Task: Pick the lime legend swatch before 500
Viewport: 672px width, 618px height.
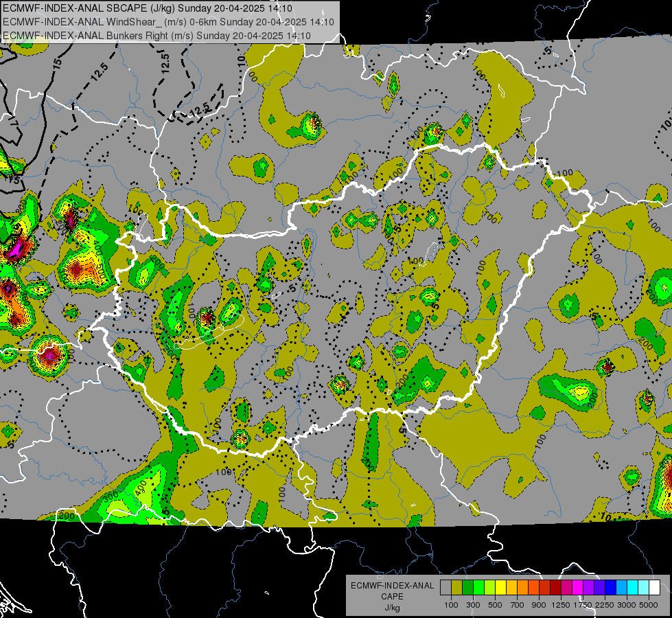Action: pyautogui.click(x=490, y=587)
